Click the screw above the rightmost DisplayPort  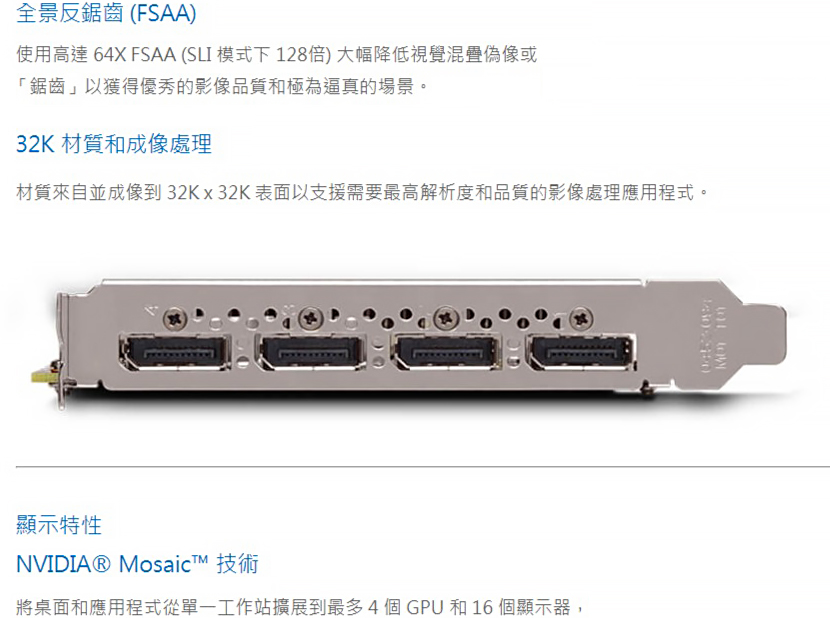[581, 318]
